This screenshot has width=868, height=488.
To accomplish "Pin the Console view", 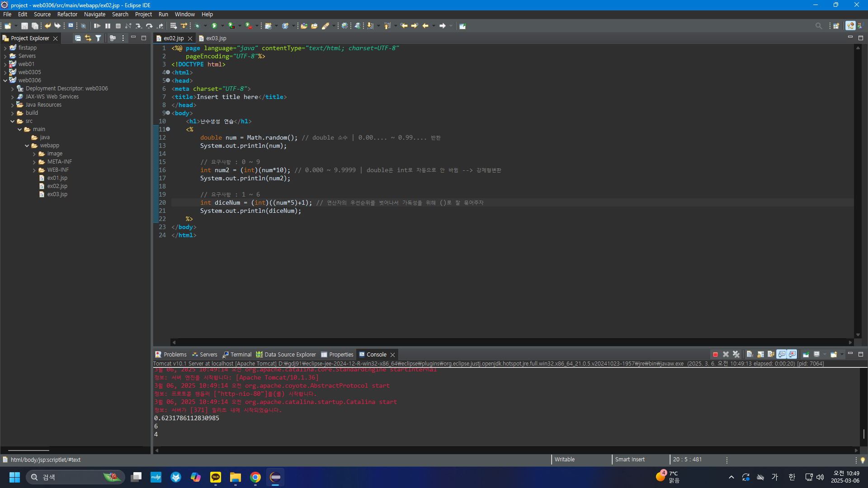I will [x=806, y=355].
